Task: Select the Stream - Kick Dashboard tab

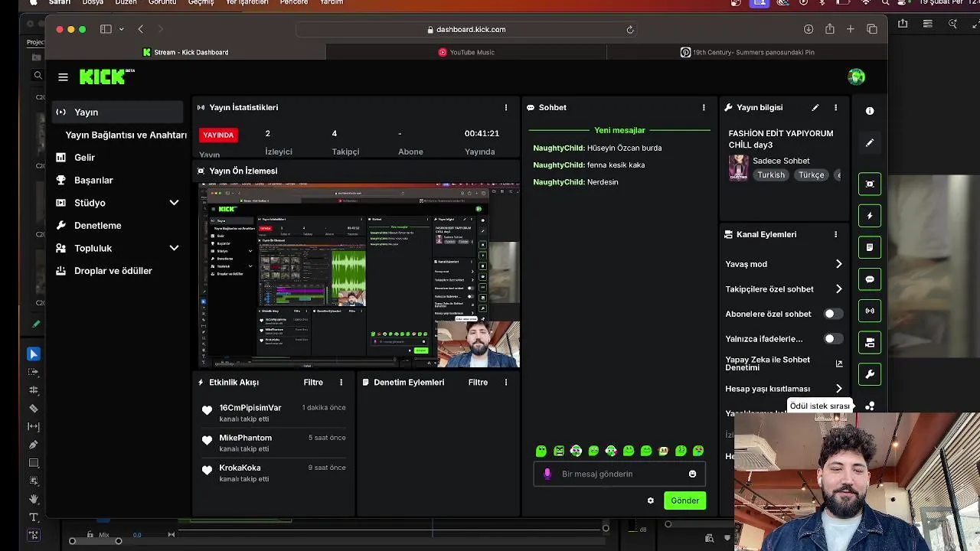Action: coord(185,52)
